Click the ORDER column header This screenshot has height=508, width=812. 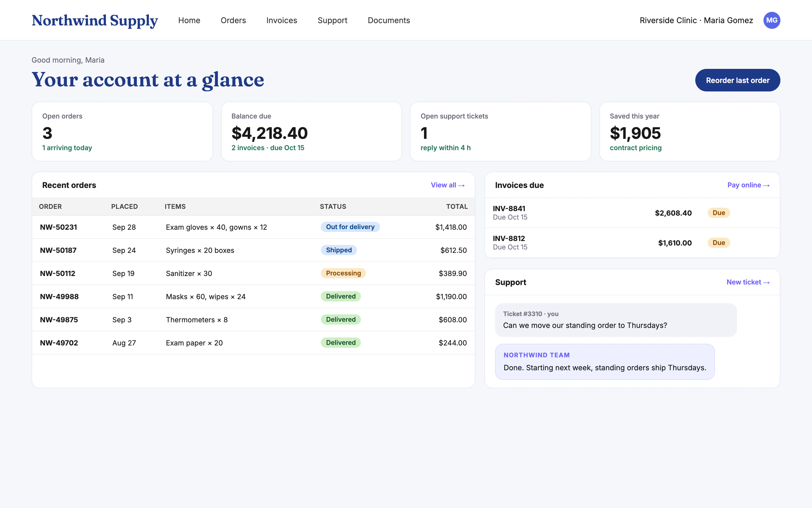click(50, 207)
